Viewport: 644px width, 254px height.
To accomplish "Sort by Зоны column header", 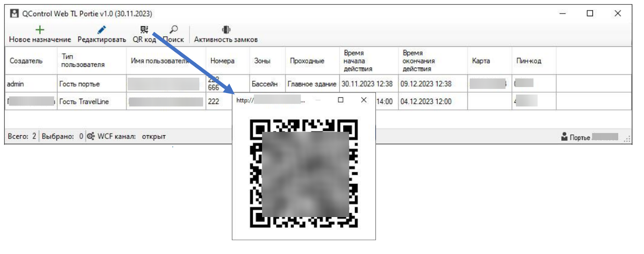I will [268, 60].
